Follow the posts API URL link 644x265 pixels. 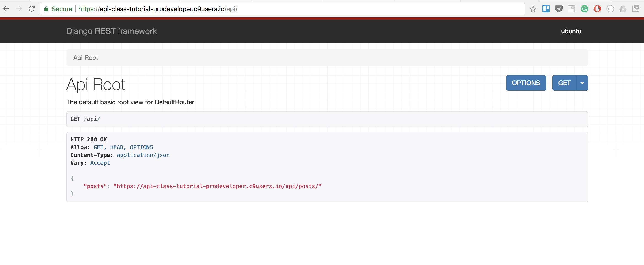(217, 186)
